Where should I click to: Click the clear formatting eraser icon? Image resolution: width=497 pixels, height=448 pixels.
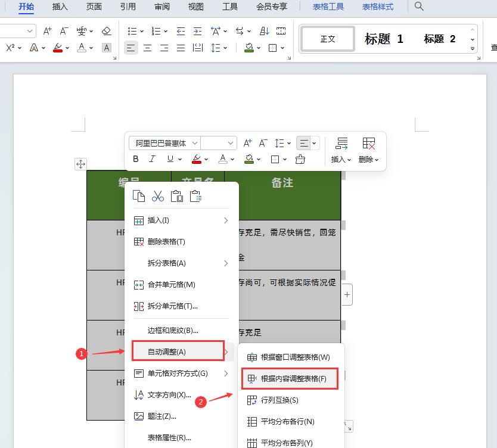tap(107, 31)
